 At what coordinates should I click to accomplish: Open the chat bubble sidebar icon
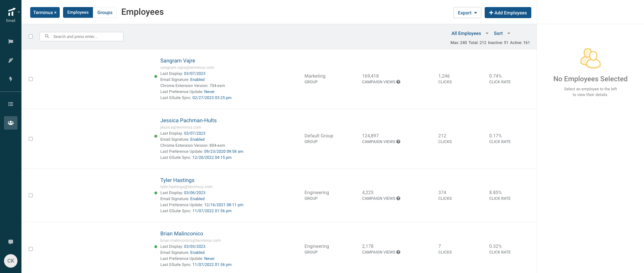click(x=11, y=242)
